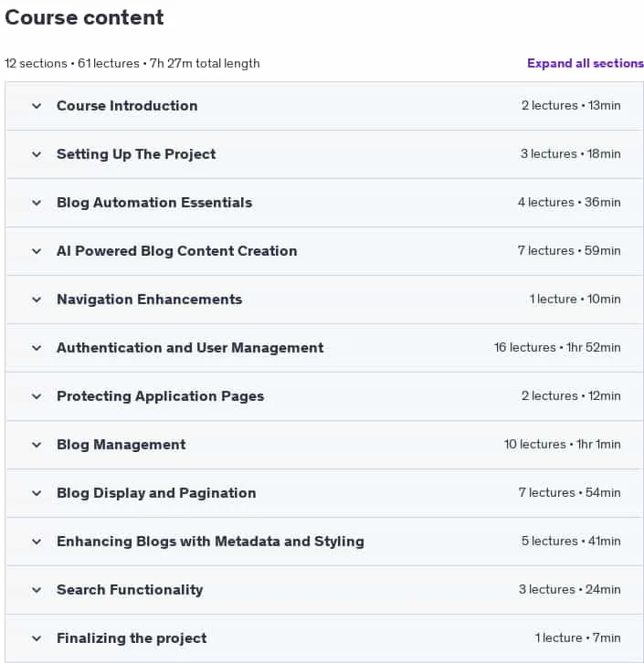Click chevron icon beside Blog Management

pyautogui.click(x=37, y=445)
